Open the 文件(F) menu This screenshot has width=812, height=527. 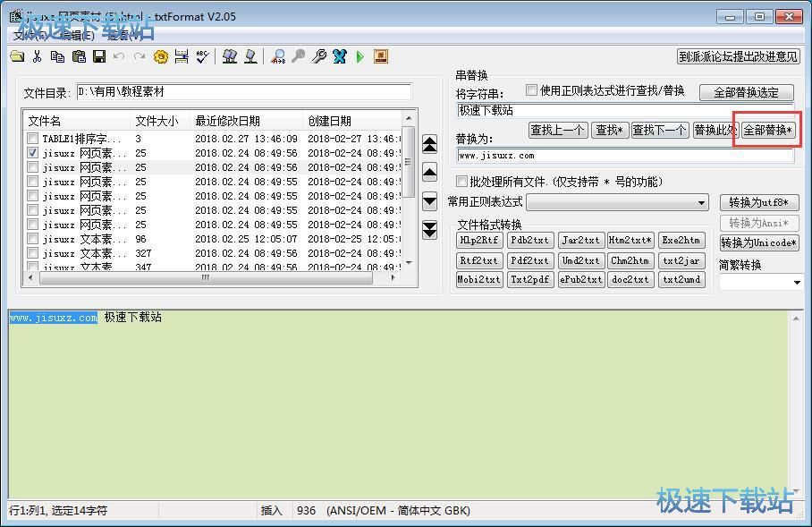tap(21, 34)
